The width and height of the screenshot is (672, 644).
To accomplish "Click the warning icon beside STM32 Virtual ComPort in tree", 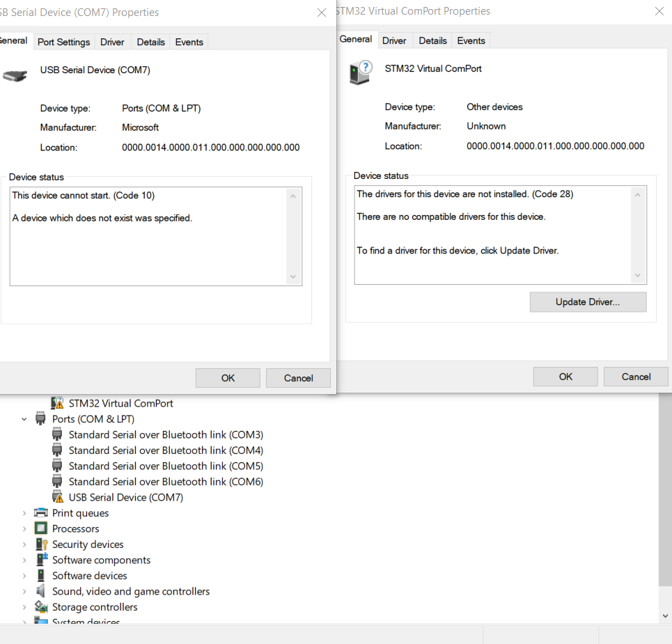I will coord(57,403).
